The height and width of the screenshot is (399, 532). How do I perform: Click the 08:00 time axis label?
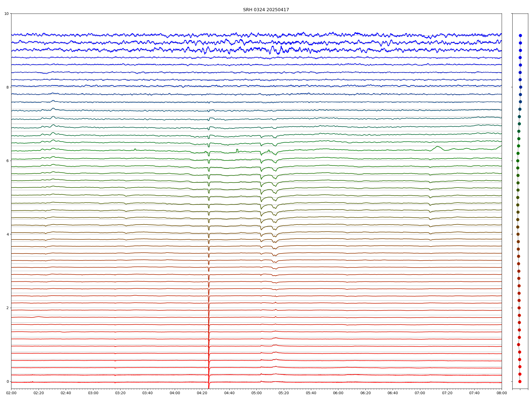click(x=502, y=393)
